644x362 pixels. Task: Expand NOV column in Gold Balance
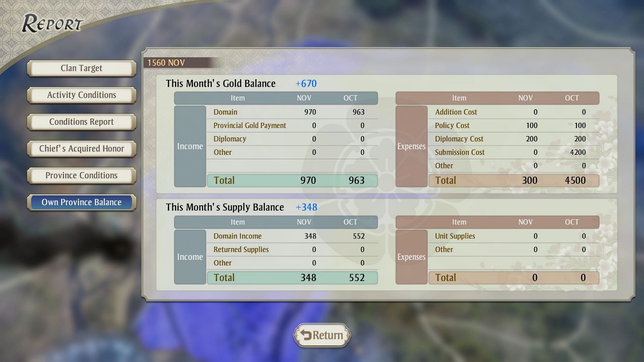click(x=304, y=98)
